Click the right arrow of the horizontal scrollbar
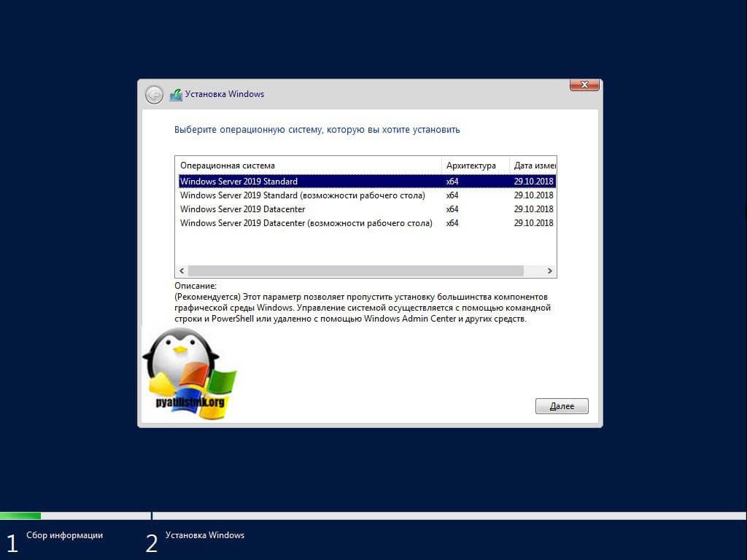The width and height of the screenshot is (747, 560). [550, 271]
